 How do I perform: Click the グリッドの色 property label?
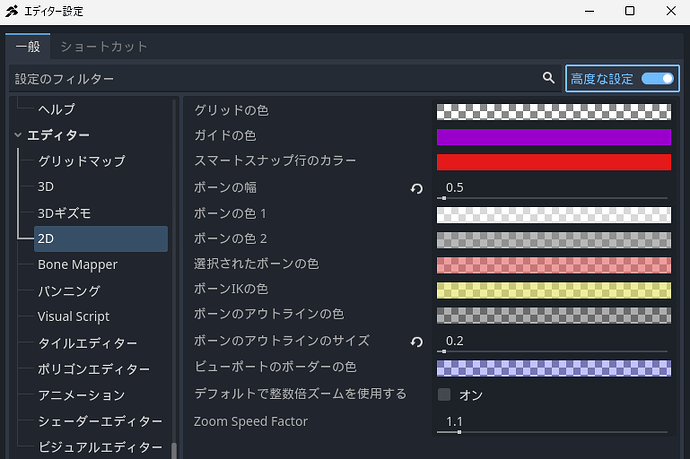tap(231, 110)
